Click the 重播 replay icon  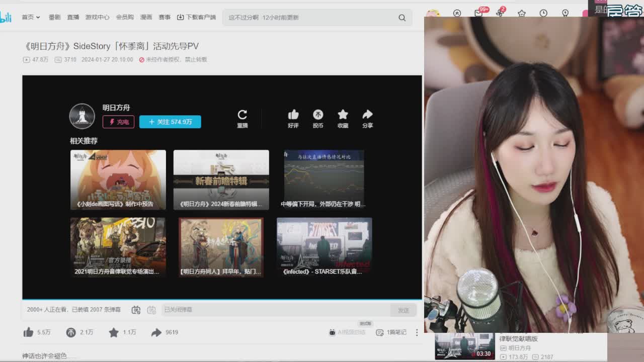click(243, 119)
